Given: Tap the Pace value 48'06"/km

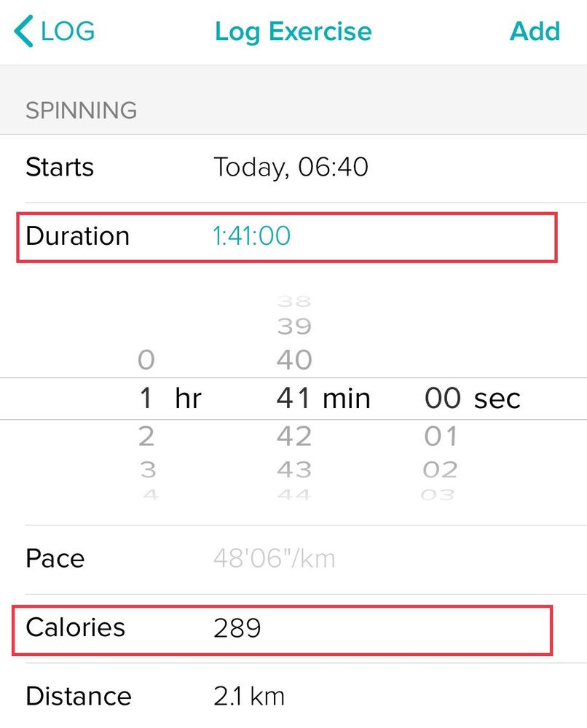Looking at the screenshot, I should coord(275,559).
